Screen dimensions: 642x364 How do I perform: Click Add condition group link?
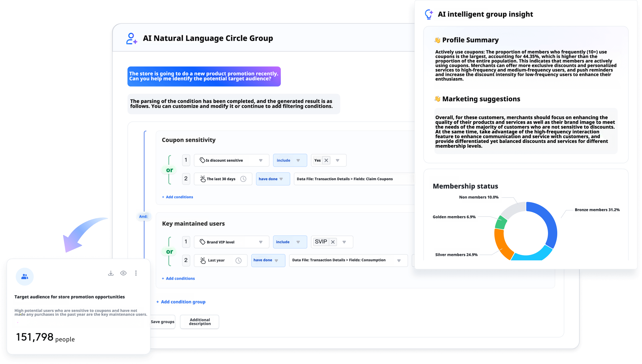click(x=181, y=302)
